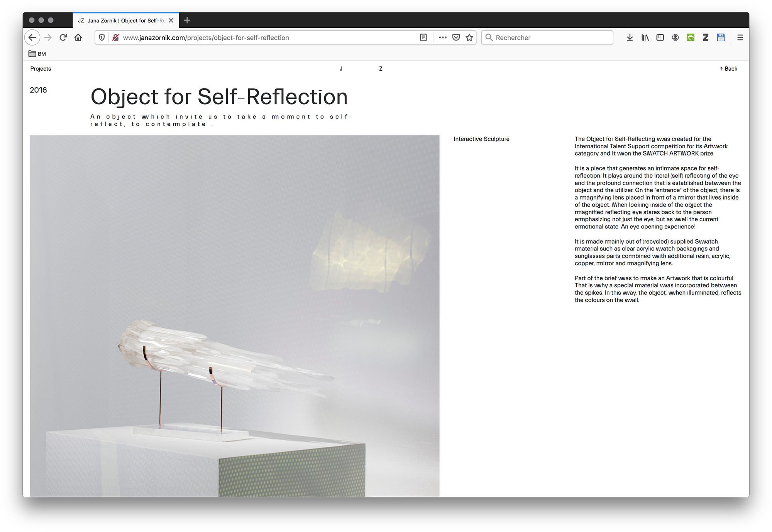Click the J logo letter
The image size is (772, 532).
tap(341, 69)
